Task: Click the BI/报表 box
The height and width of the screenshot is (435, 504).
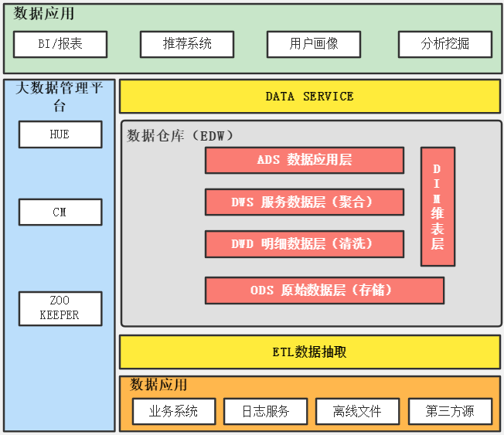Action: point(60,44)
